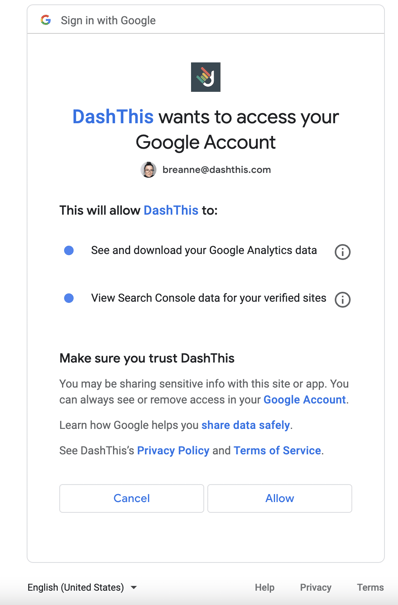This screenshot has width=398, height=605.
Task: Open the Google Account link
Action: (305, 400)
